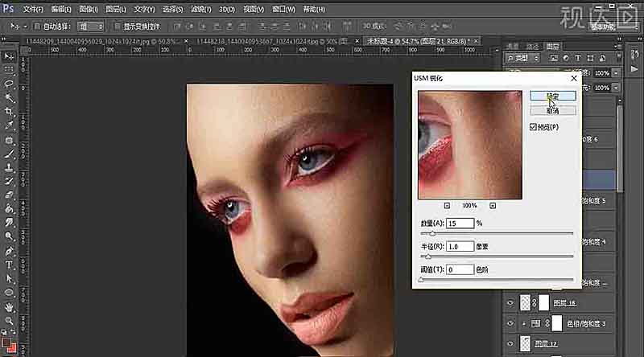Hide layer 图层 12

pos(510,343)
